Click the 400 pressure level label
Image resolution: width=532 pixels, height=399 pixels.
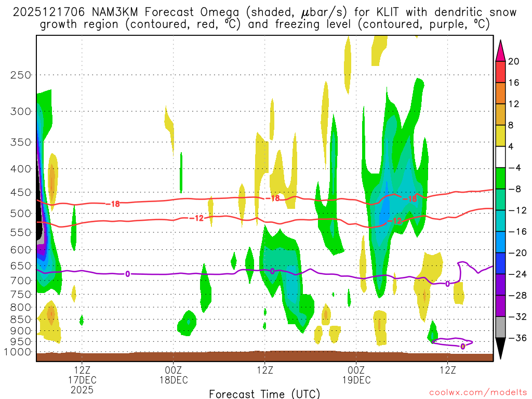tap(21, 169)
